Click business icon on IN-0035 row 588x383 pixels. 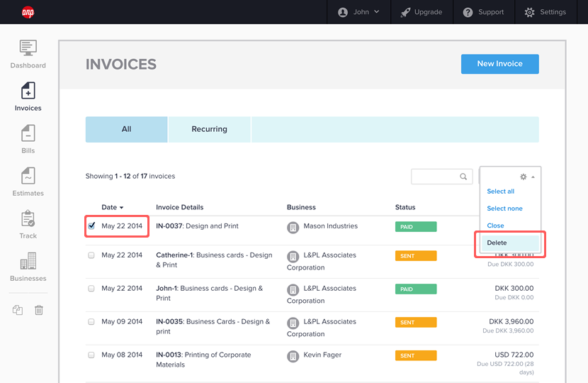293,323
